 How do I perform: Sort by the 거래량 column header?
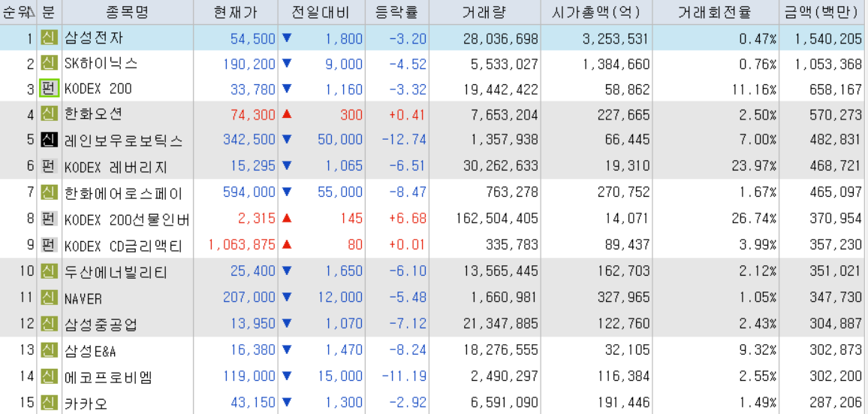tap(484, 12)
